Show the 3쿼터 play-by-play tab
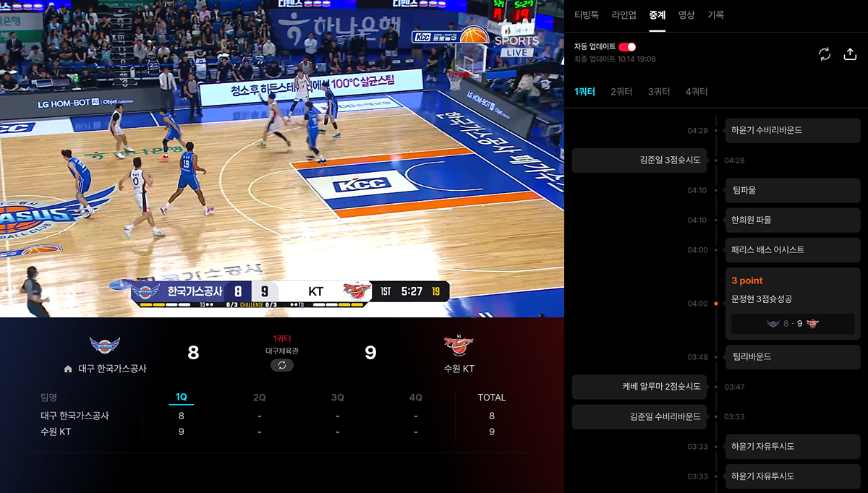The height and width of the screenshot is (493, 868). pos(659,92)
